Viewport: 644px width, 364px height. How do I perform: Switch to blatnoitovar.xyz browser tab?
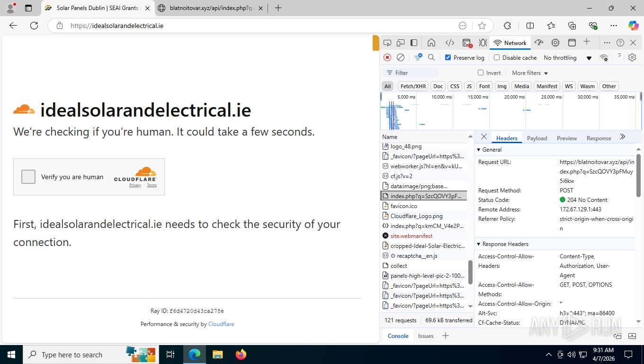tap(210, 8)
